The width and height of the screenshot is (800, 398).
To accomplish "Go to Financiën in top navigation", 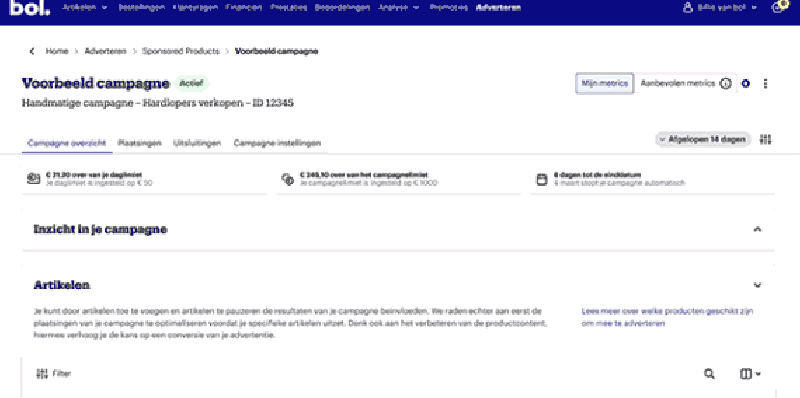I will (243, 8).
